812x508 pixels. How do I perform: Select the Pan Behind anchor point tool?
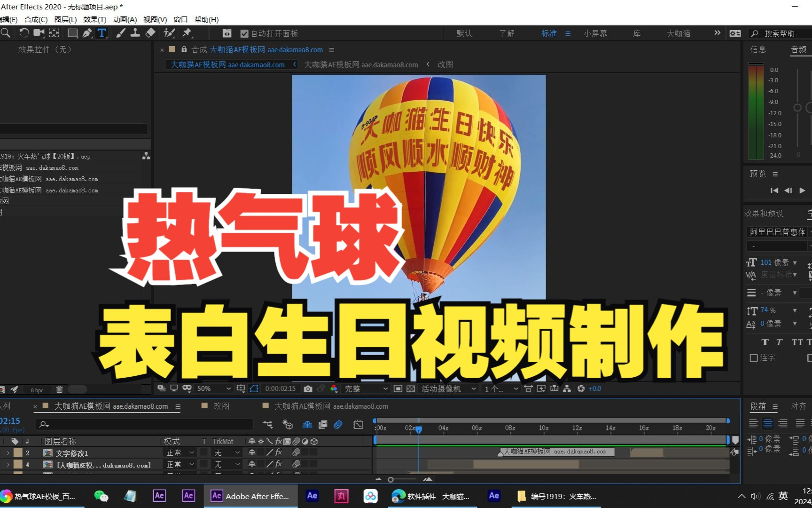pos(54,33)
